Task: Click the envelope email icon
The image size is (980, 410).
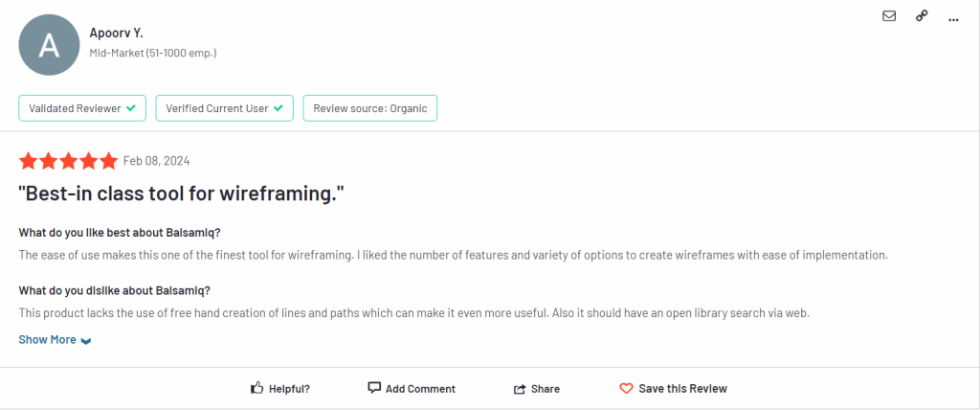Action: click(889, 16)
